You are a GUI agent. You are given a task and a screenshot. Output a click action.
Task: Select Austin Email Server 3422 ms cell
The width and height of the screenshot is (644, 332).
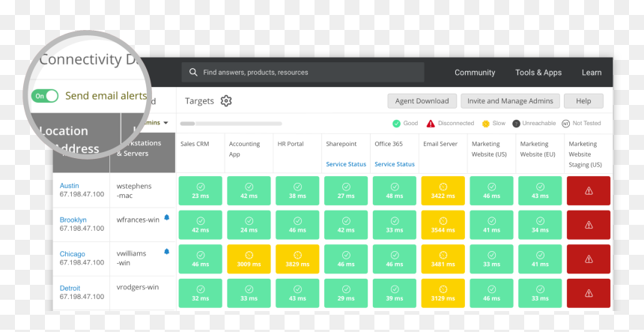[x=443, y=190]
